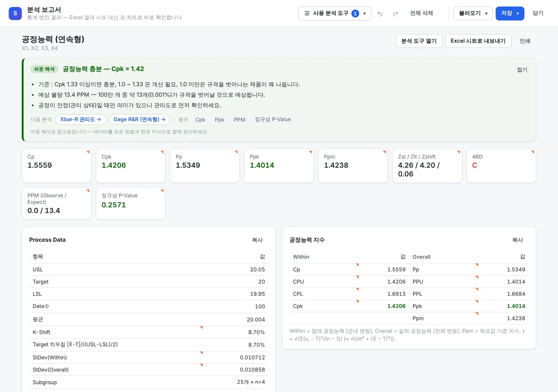Select the USL value 20.05
This screenshot has height=392, width=558.
click(x=257, y=269)
